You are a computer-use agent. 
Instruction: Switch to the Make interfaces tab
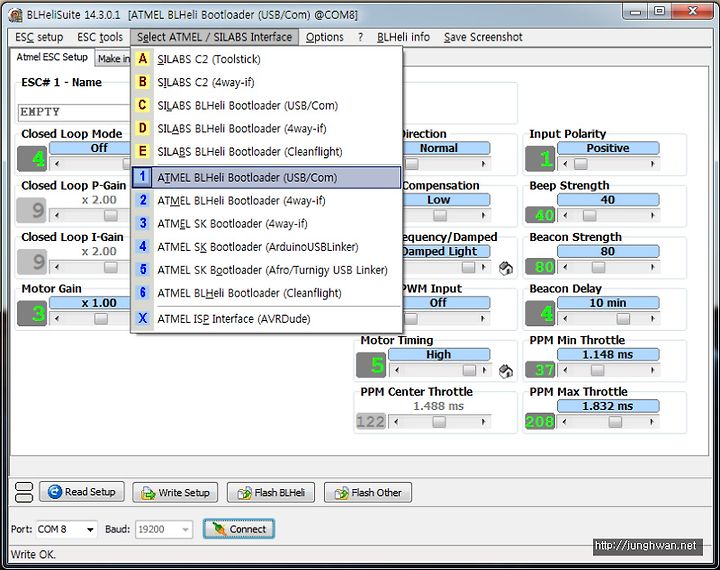(x=113, y=59)
